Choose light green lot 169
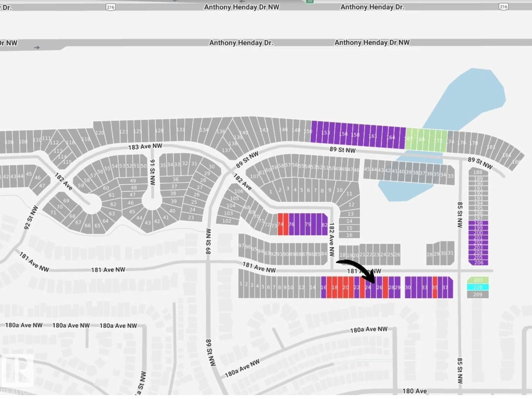Image resolution: width=532 pixels, height=399 pixels. pos(420,140)
